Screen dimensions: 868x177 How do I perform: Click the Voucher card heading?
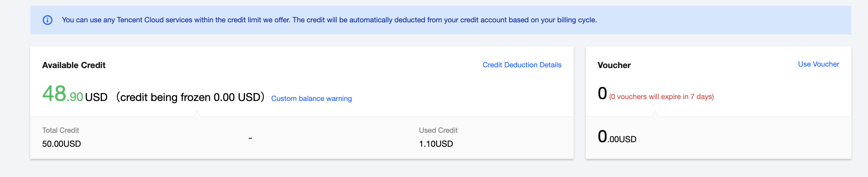[614, 65]
